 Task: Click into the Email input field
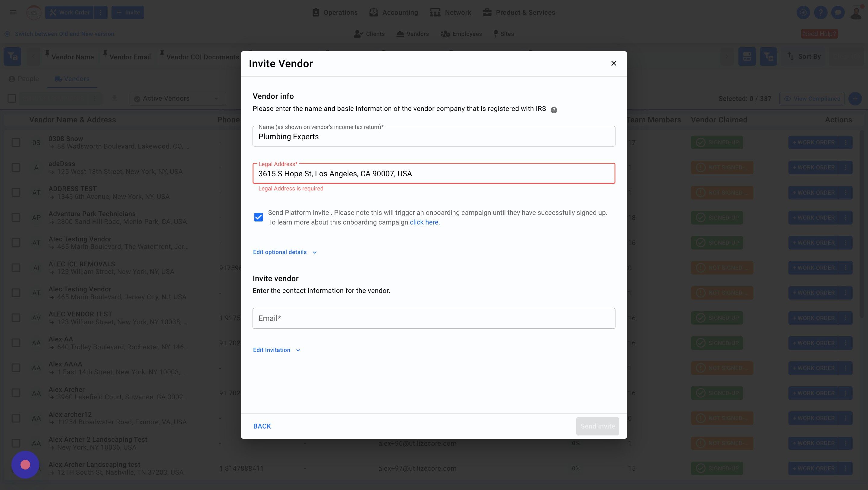click(x=433, y=319)
